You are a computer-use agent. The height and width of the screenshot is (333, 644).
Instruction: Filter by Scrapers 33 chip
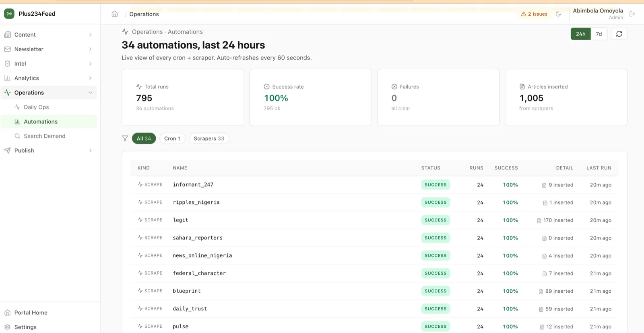coord(209,139)
